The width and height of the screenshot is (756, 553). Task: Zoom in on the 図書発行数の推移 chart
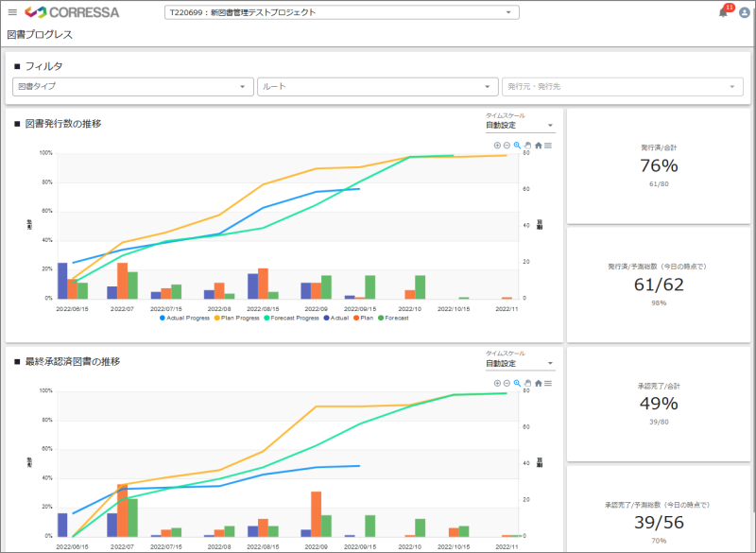[497, 146]
